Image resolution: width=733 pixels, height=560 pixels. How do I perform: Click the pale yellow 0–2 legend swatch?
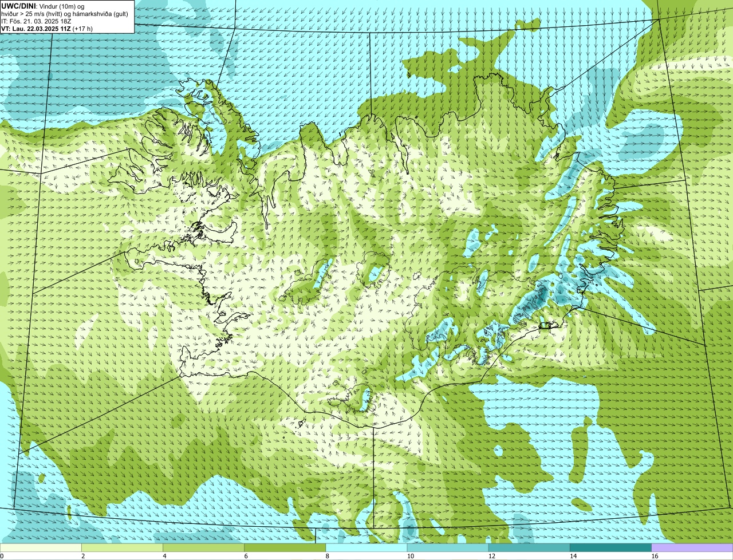point(41,548)
